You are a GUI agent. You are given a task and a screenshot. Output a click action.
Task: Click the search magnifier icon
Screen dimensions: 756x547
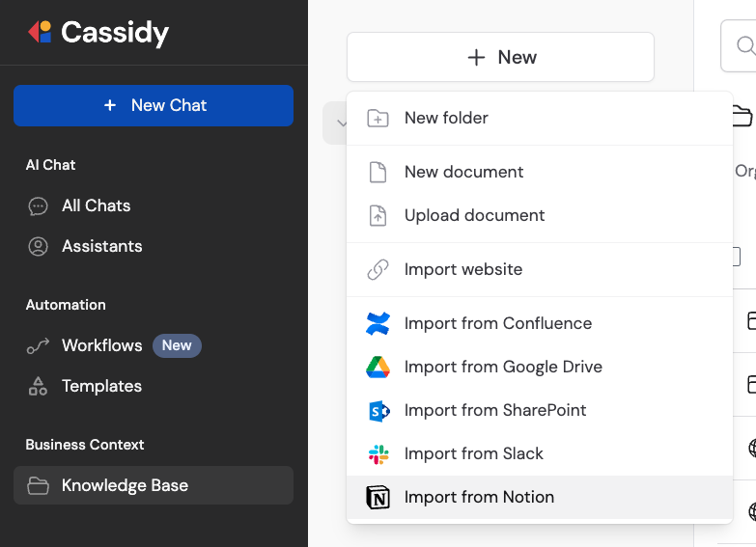[745, 45]
